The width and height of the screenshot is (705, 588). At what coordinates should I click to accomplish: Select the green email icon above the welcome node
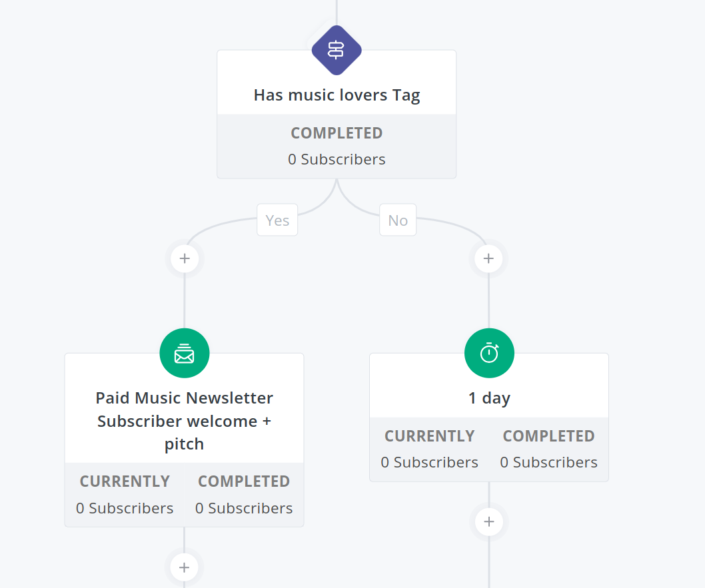pyautogui.click(x=184, y=353)
